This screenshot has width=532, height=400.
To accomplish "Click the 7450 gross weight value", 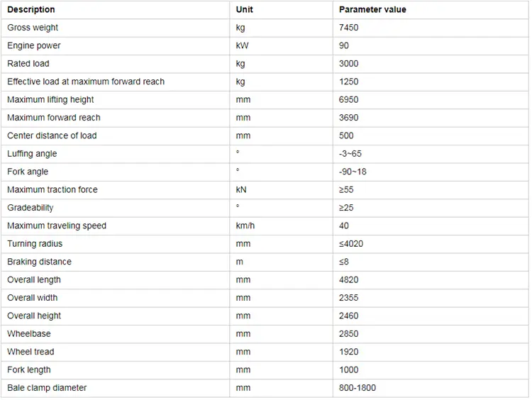I will tap(350, 28).
